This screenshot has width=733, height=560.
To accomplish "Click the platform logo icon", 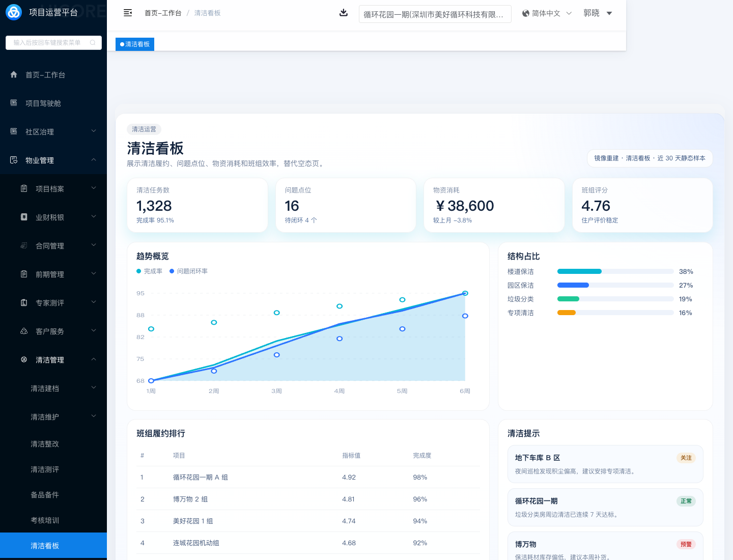I will [14, 12].
